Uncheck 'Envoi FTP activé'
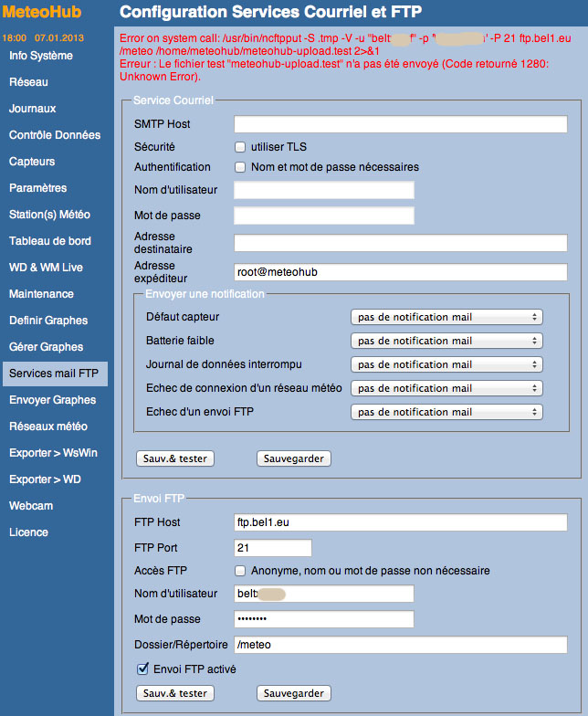 [142, 669]
